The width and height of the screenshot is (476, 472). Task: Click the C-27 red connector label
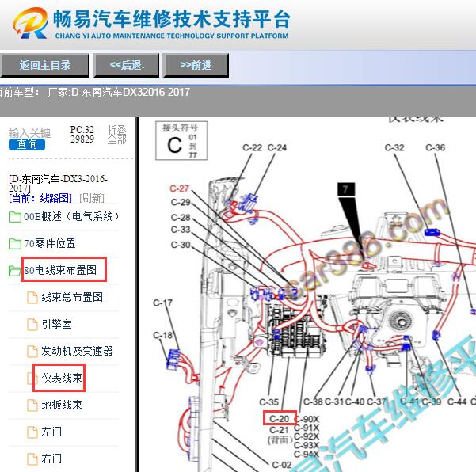click(179, 188)
